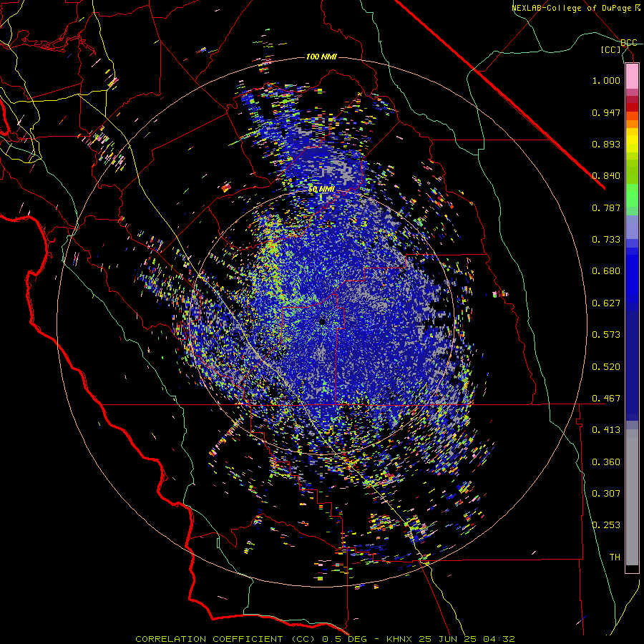Click the TH threshold label on the scale
This screenshot has width=644, height=644.
coord(615,557)
